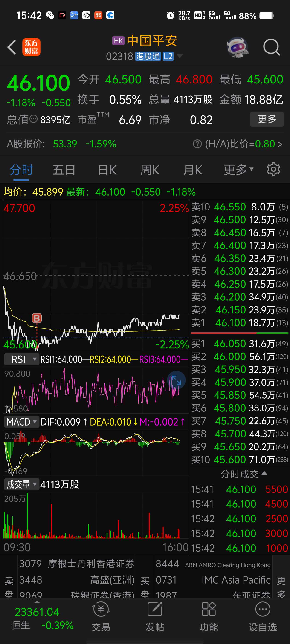The width and height of the screenshot is (290, 644).
Task: Switch to the 日K tab
Action: click(x=107, y=170)
